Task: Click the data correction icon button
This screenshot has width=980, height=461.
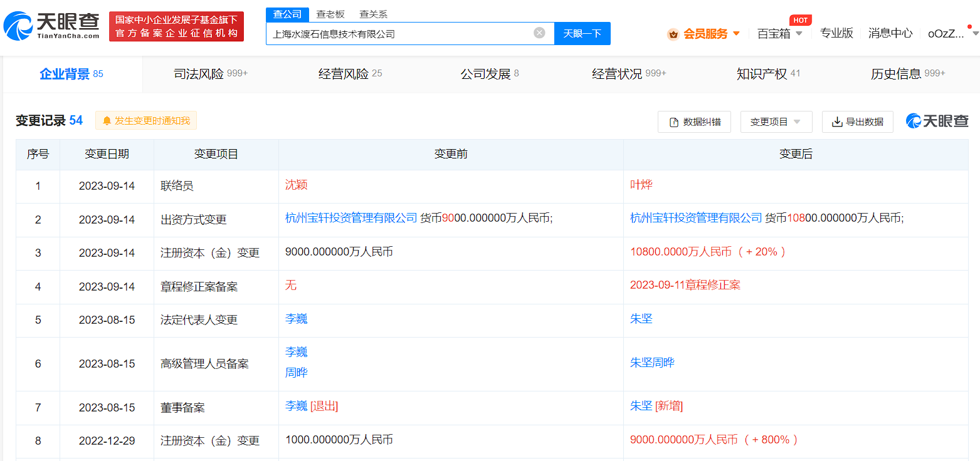Action: pos(675,122)
